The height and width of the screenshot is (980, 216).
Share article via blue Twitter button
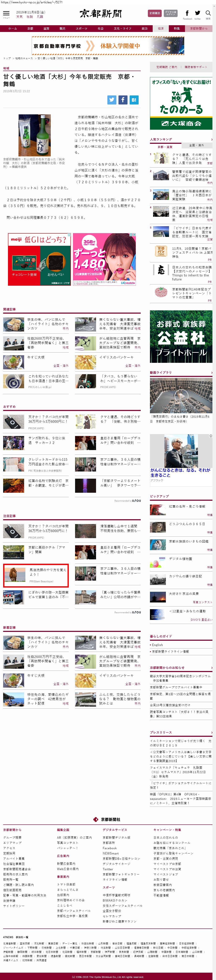tap(112, 100)
